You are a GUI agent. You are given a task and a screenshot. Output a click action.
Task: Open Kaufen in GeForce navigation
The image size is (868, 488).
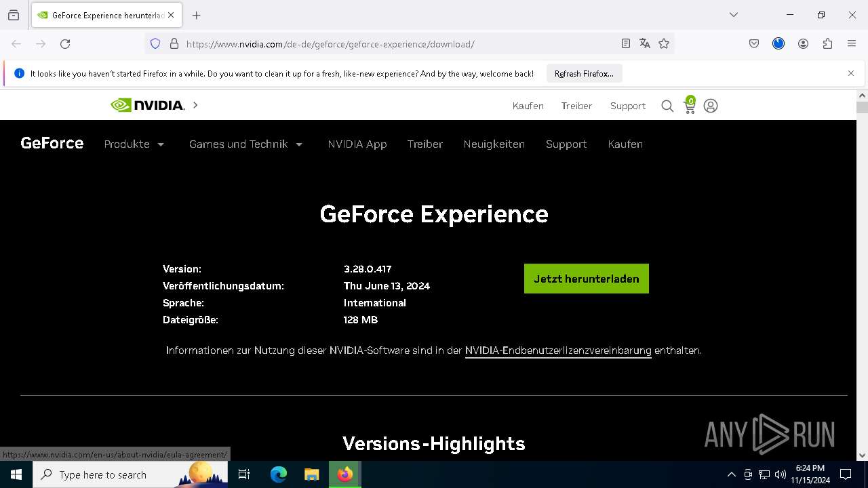625,144
